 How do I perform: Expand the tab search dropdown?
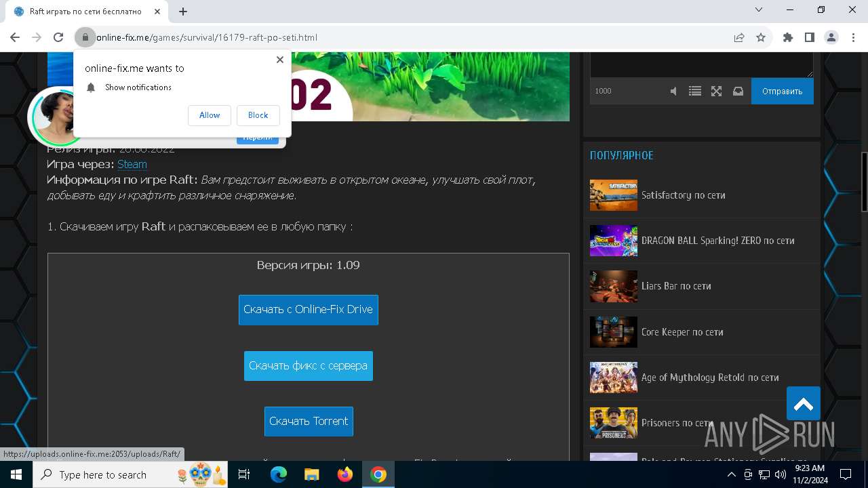[x=759, y=9]
